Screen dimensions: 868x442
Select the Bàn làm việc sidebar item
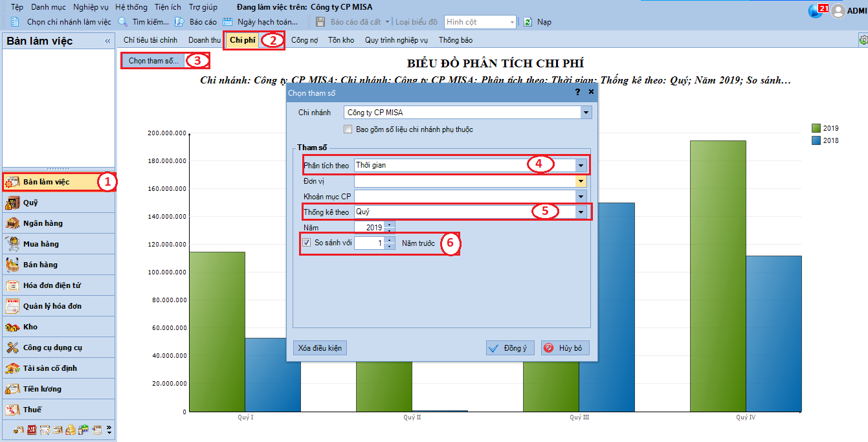tap(59, 182)
